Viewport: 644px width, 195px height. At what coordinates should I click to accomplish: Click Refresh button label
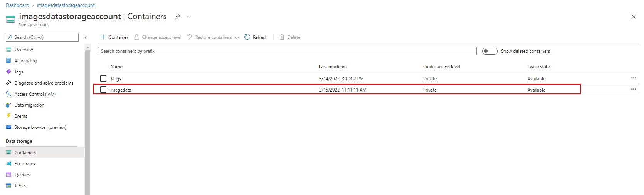click(260, 37)
